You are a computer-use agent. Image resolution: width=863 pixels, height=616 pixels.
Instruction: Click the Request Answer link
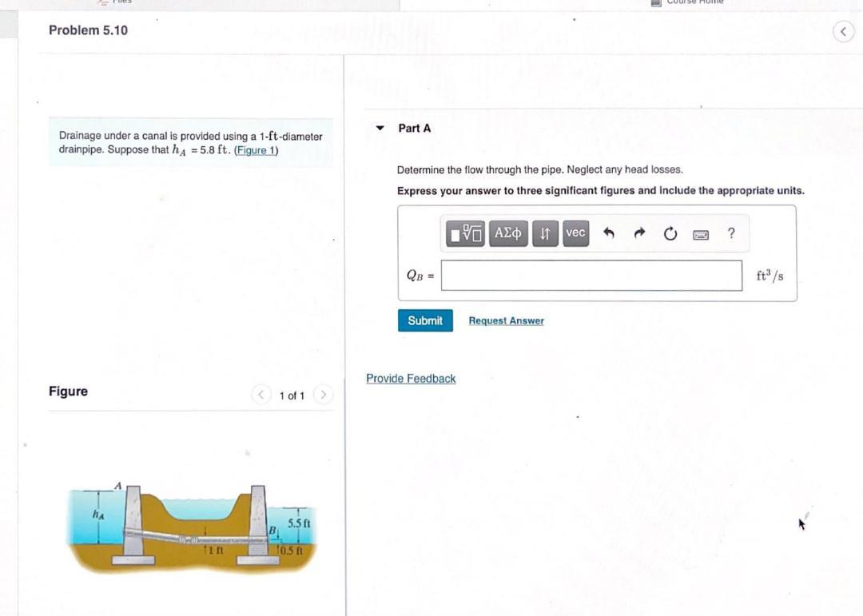pyautogui.click(x=507, y=321)
